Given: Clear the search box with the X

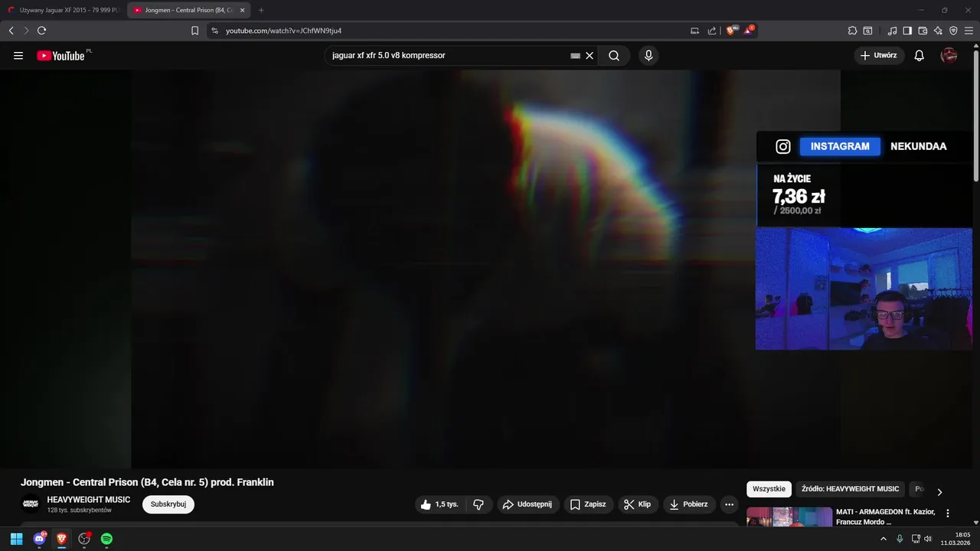Looking at the screenshot, I should pos(590,56).
